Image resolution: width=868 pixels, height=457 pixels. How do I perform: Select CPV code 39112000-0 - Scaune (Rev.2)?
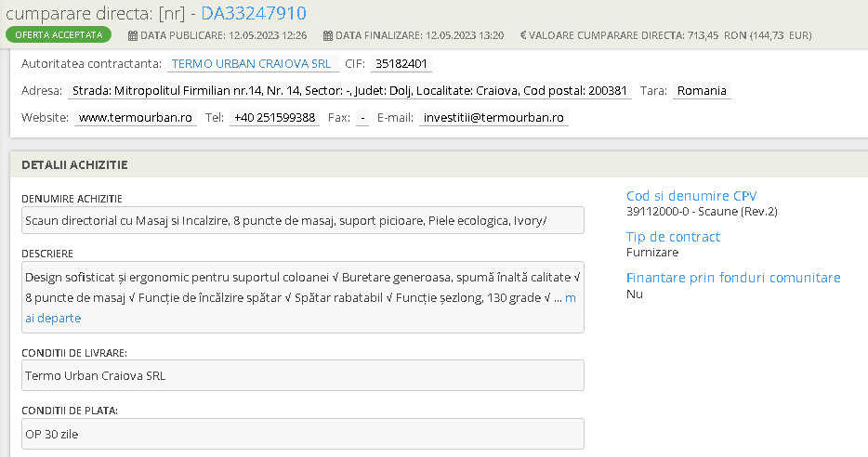(702, 212)
